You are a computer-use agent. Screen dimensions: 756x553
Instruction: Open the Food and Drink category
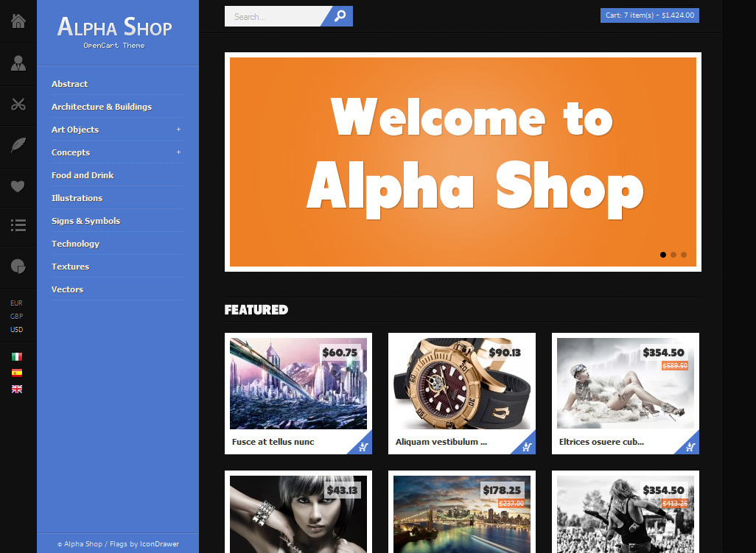click(83, 175)
